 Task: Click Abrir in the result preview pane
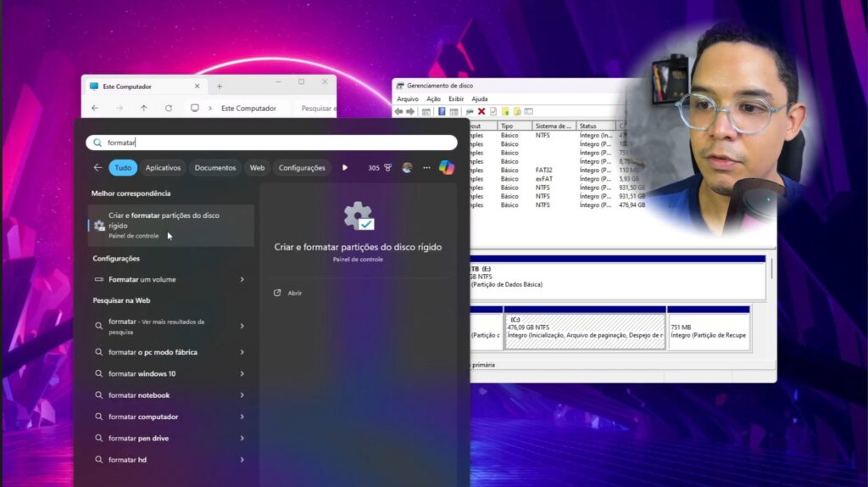[x=294, y=293]
